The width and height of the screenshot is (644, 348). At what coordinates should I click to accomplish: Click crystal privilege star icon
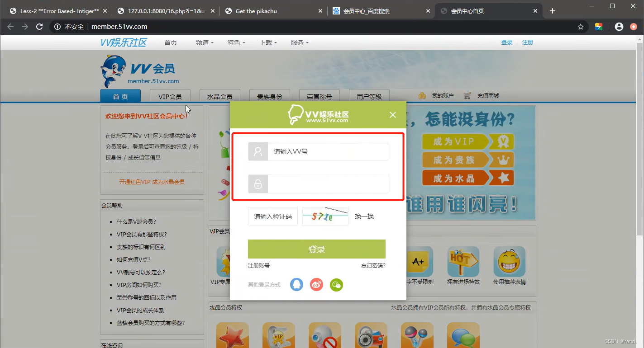(233, 335)
